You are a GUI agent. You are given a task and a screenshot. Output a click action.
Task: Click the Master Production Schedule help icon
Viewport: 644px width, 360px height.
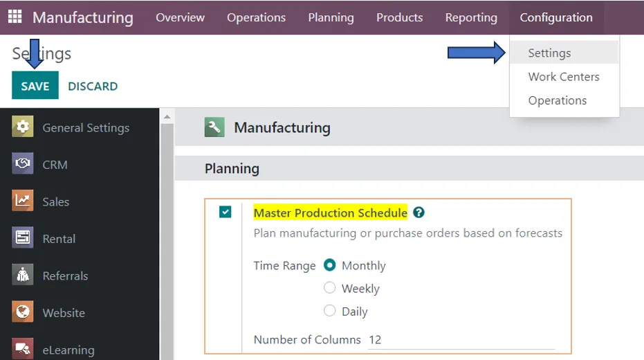point(418,213)
